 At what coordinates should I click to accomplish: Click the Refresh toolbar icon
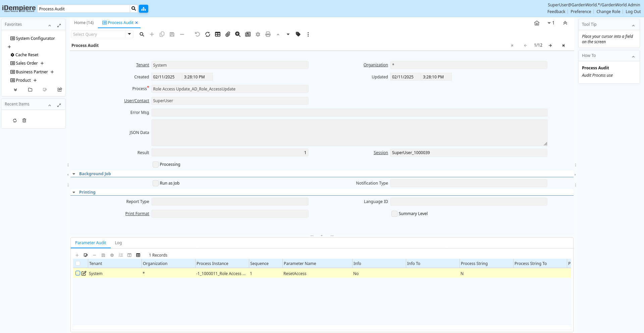[208, 34]
